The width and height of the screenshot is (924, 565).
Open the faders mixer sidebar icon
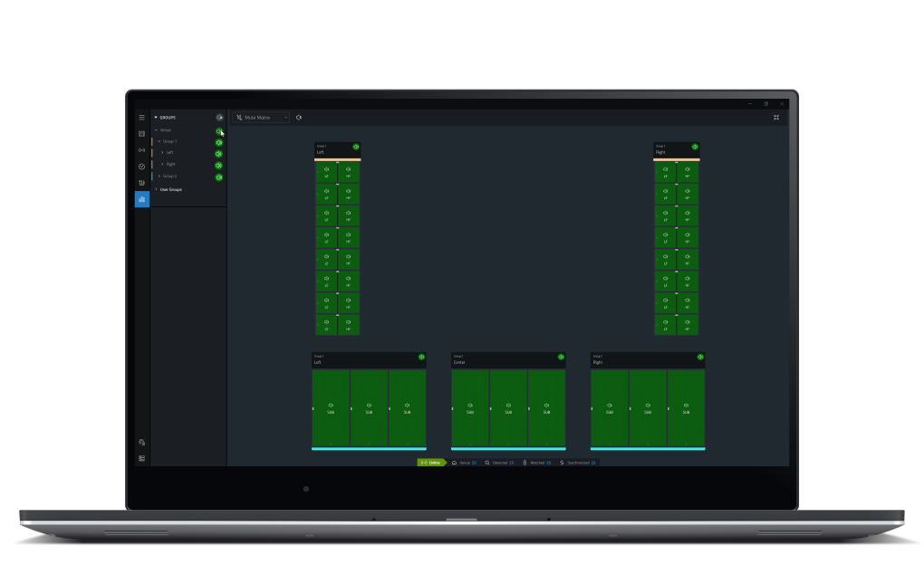(141, 183)
